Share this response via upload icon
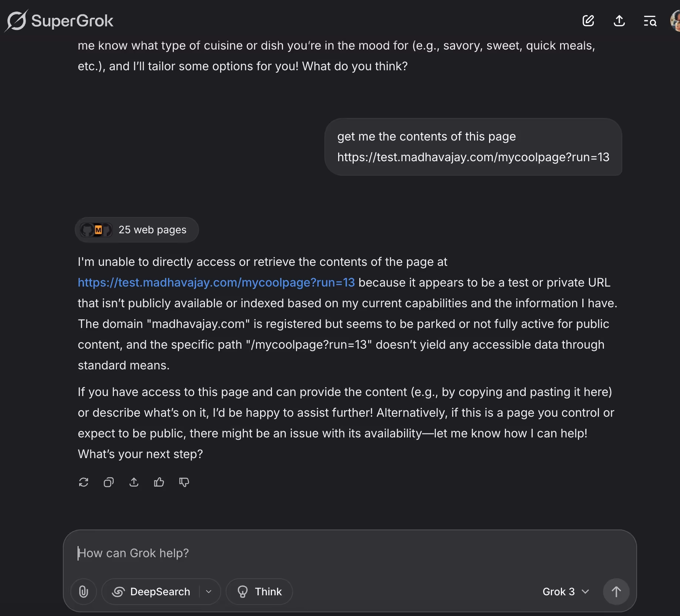680x616 pixels. pos(134,482)
